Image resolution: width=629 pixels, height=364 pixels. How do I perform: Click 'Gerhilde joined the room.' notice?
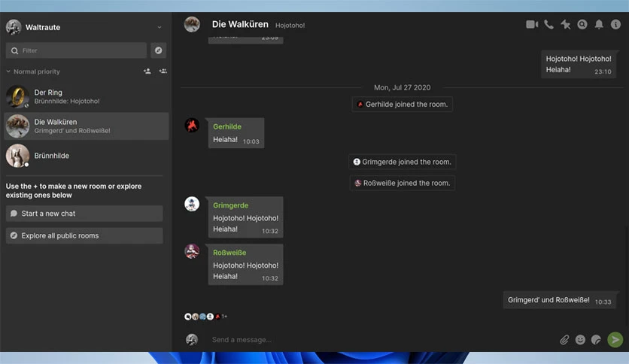tap(403, 105)
